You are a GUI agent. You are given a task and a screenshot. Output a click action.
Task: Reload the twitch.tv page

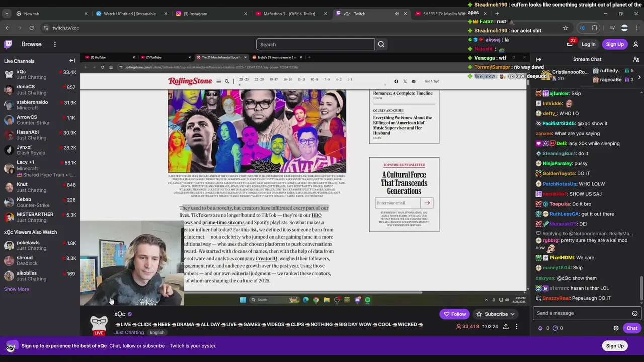pyautogui.click(x=31, y=28)
